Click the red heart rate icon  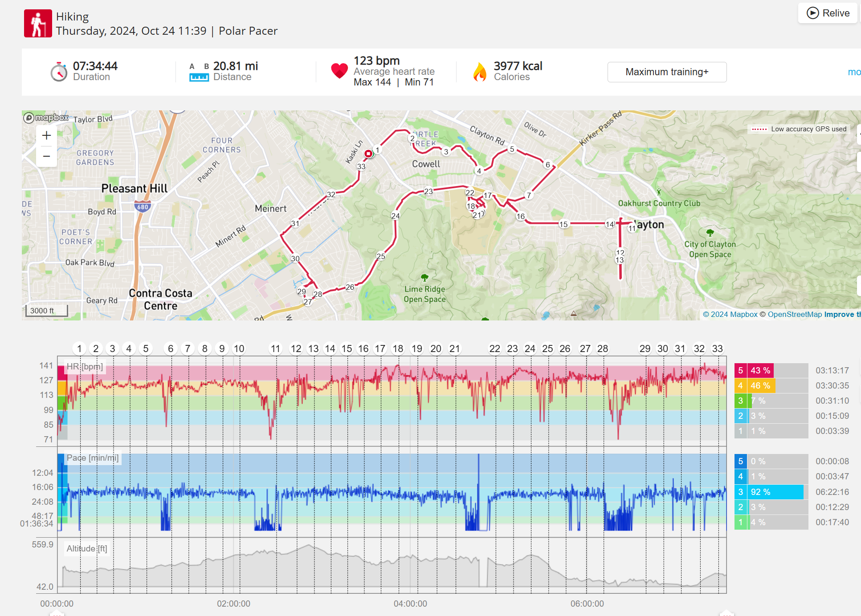(339, 71)
